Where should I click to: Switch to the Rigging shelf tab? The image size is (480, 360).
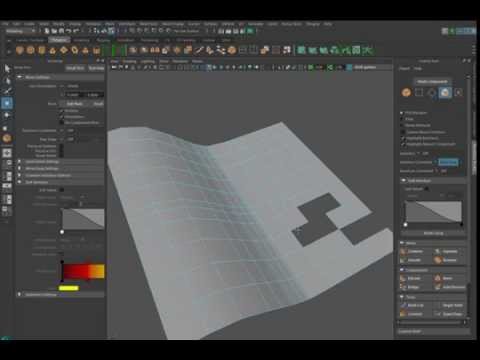coord(103,40)
